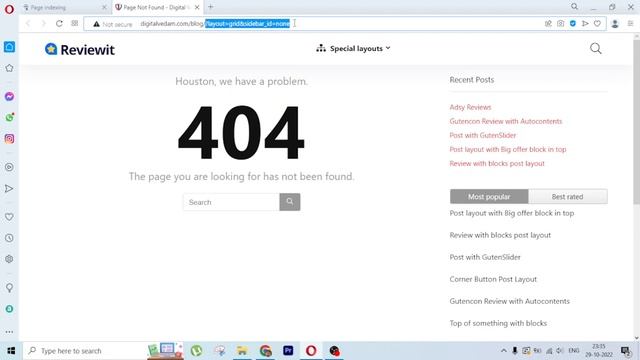
Task: Click the address bar URL
Action: point(215,24)
